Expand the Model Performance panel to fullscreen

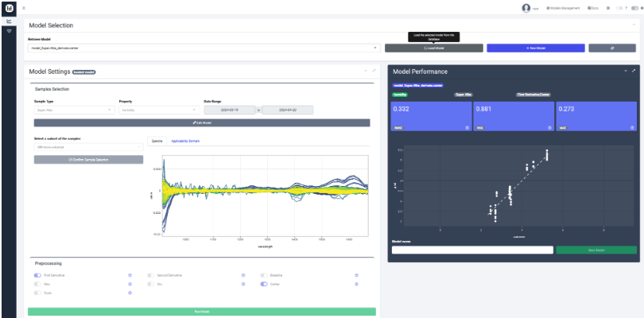(634, 71)
